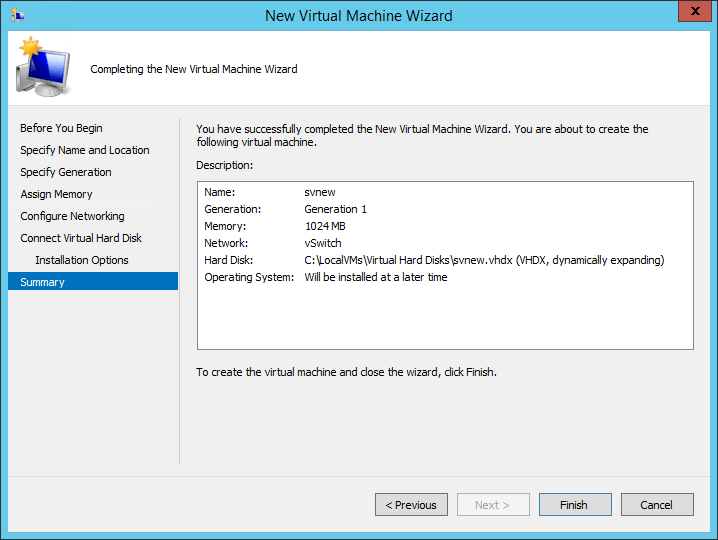
Task: Select the Connect Virtual Hard Disk step
Action: pos(81,238)
